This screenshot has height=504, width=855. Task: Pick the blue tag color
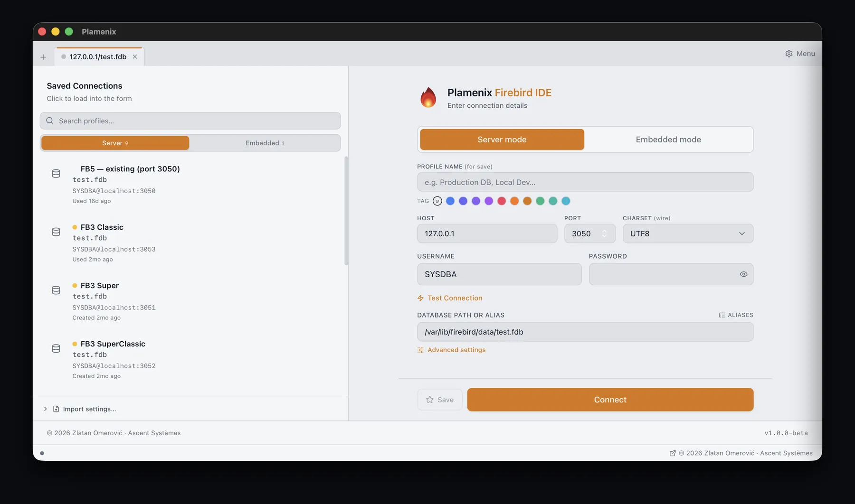(450, 201)
